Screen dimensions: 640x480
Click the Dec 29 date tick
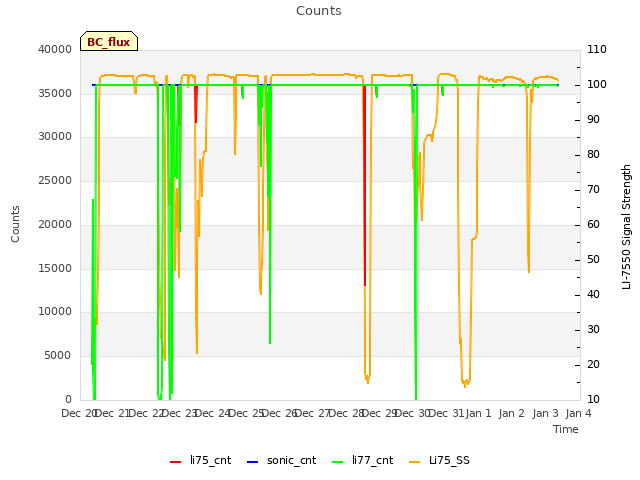(x=380, y=413)
